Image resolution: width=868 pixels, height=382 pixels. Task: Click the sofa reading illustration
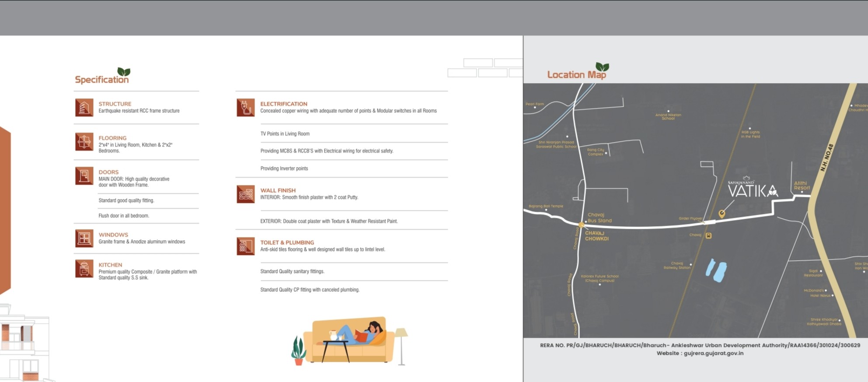tap(350, 340)
